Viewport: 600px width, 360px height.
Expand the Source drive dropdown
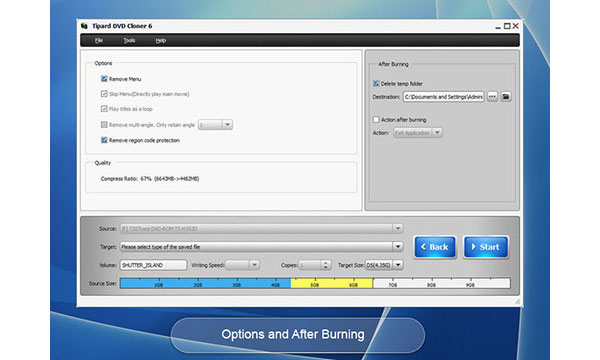[398, 229]
